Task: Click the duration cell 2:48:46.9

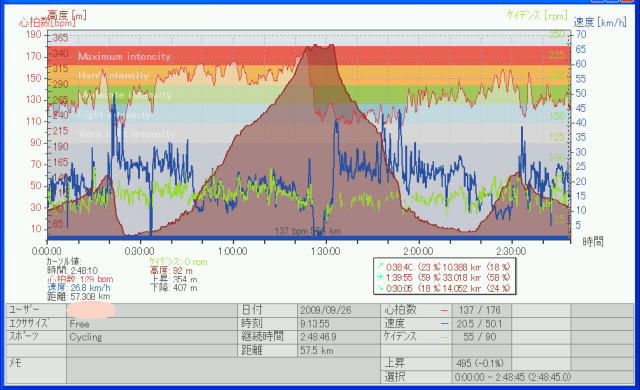Action: pyautogui.click(x=339, y=337)
